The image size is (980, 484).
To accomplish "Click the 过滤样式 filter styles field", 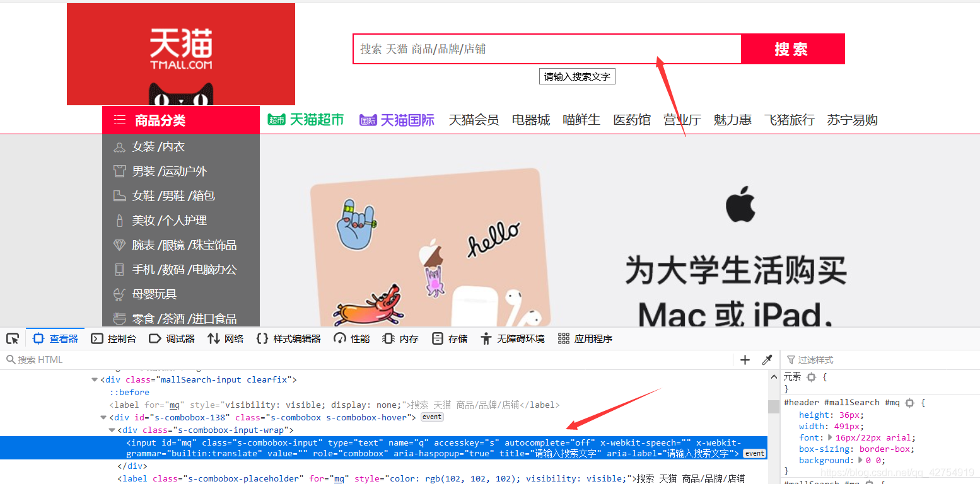I will [x=880, y=360].
